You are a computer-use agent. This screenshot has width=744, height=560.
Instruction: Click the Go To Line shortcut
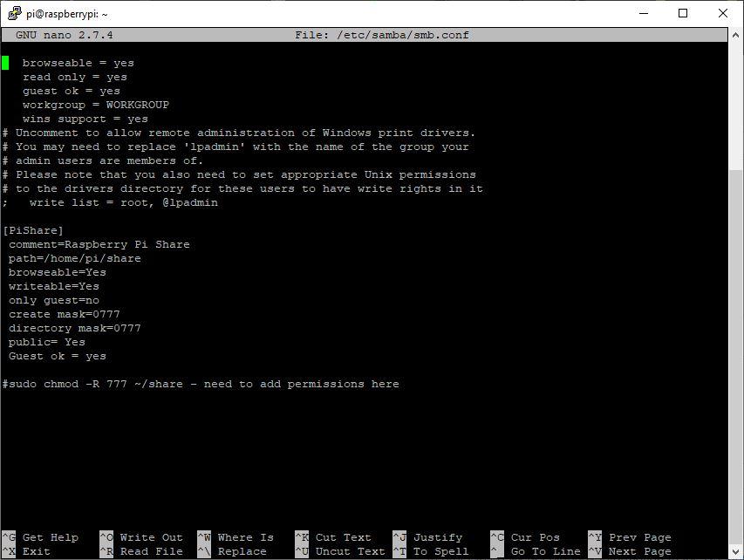tap(536, 551)
